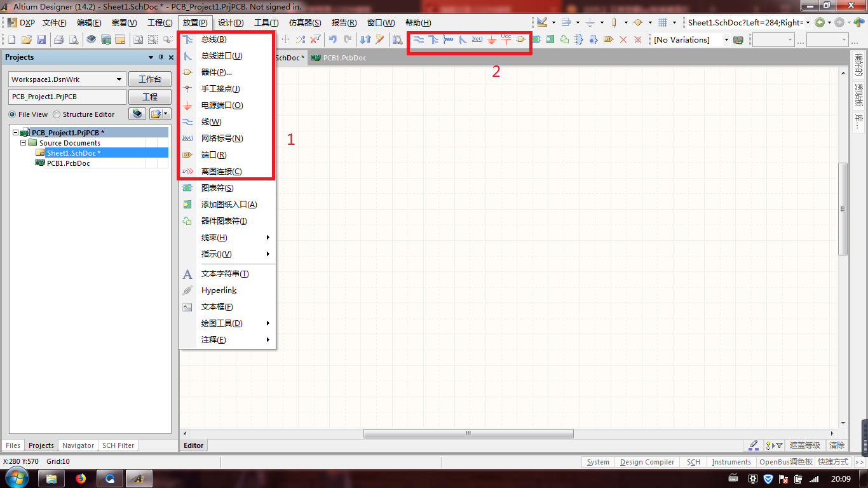The width and height of the screenshot is (868, 488).
Task: Open the Workspace1.DsnWrk dropdown
Action: (119, 79)
